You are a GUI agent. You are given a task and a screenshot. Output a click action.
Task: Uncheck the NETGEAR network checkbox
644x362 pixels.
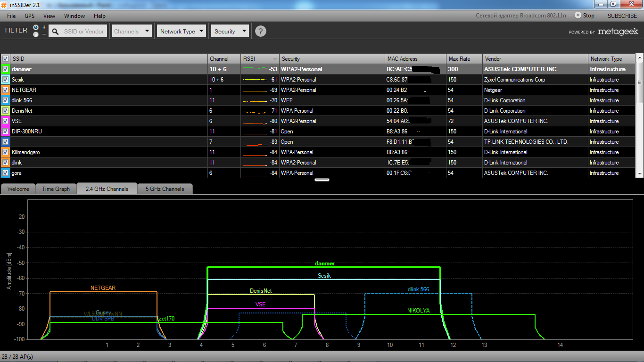tap(5, 90)
